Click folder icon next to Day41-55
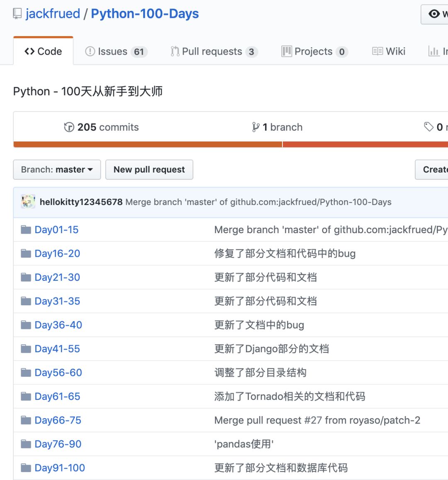This screenshot has width=448, height=480. pos(26,348)
